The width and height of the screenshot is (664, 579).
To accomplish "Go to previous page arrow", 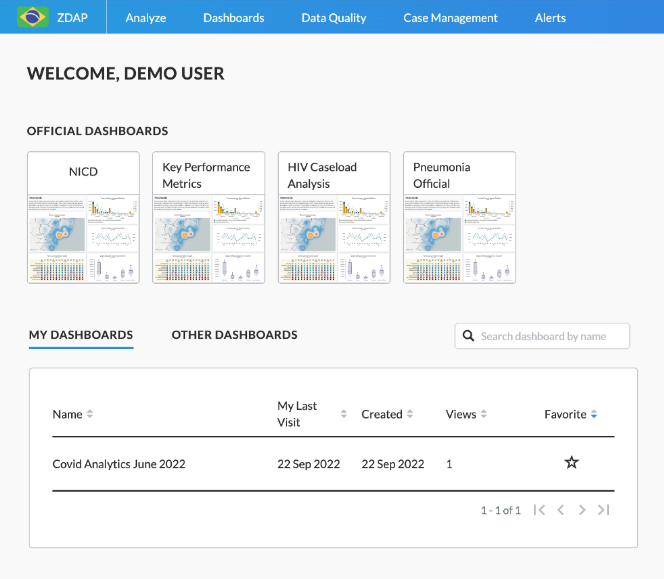I will point(561,510).
